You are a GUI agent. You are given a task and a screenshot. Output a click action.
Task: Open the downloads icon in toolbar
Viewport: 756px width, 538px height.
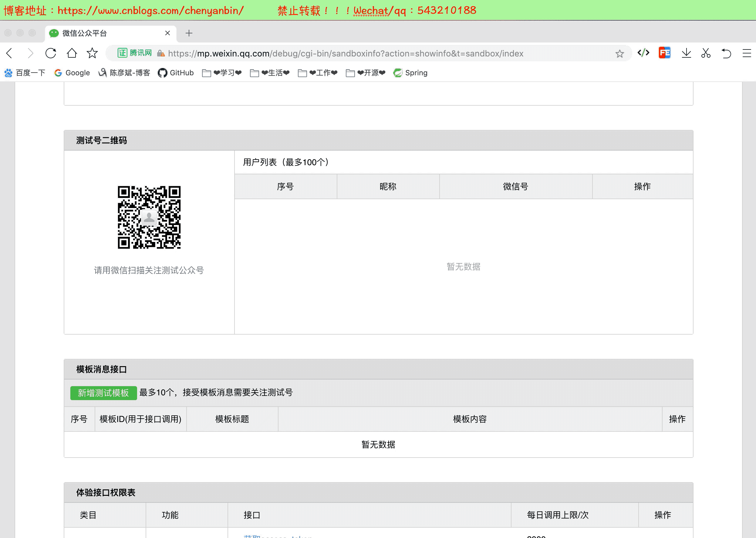(x=686, y=53)
